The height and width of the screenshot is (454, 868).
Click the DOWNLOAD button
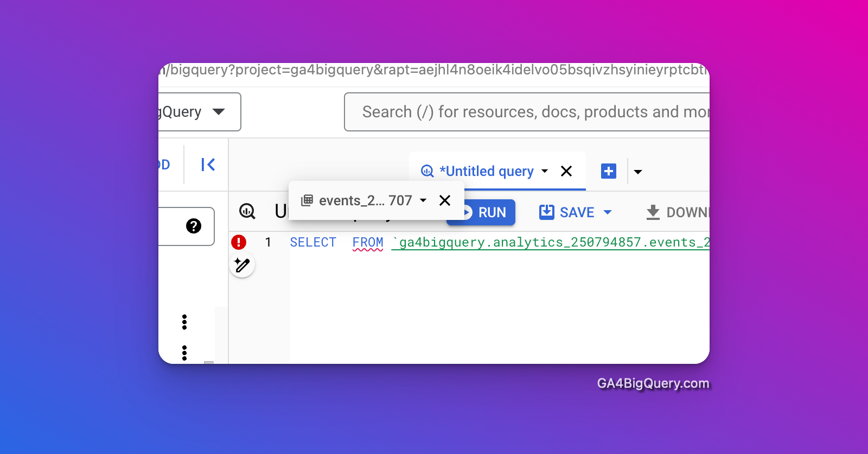click(678, 212)
